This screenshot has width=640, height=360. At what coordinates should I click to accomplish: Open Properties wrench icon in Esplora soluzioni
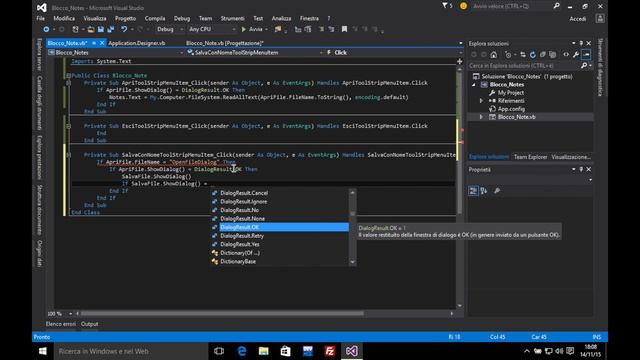click(576, 55)
